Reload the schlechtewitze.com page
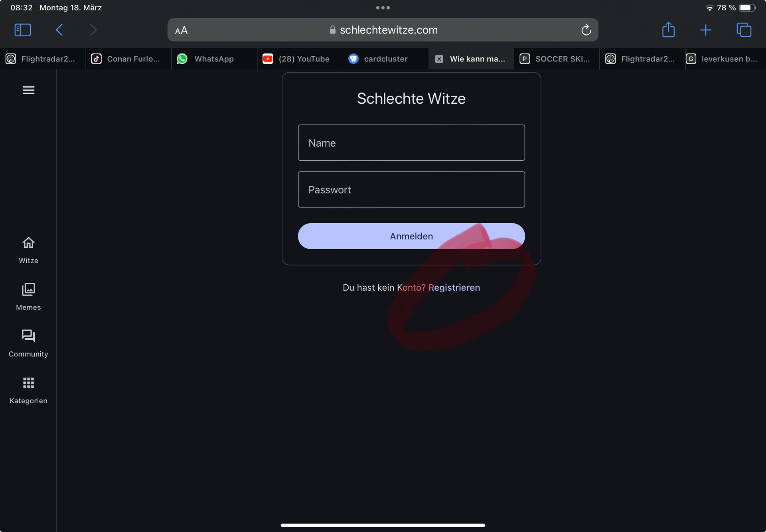This screenshot has width=766, height=532. [x=586, y=30]
